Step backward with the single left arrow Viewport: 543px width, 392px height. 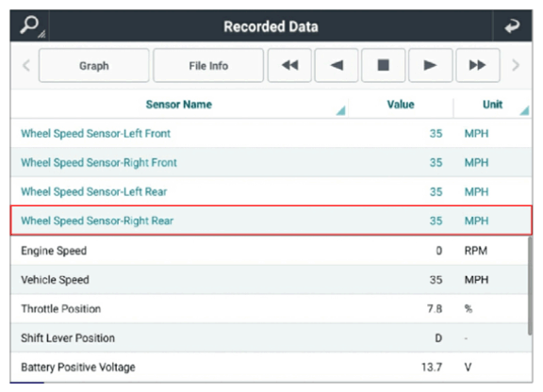(x=337, y=65)
